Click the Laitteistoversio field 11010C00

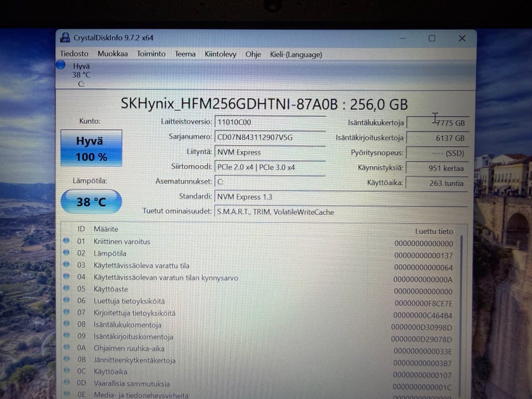[270, 122]
